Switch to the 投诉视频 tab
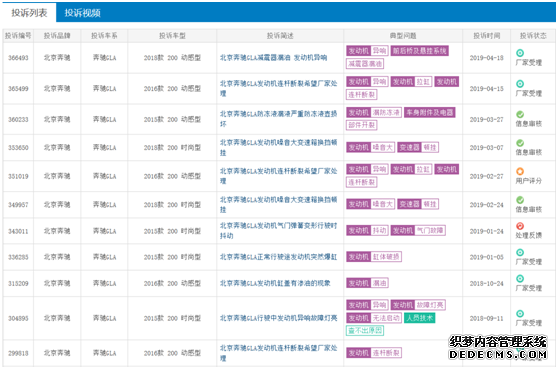Viewport: 558px width, 369px height. click(x=83, y=13)
